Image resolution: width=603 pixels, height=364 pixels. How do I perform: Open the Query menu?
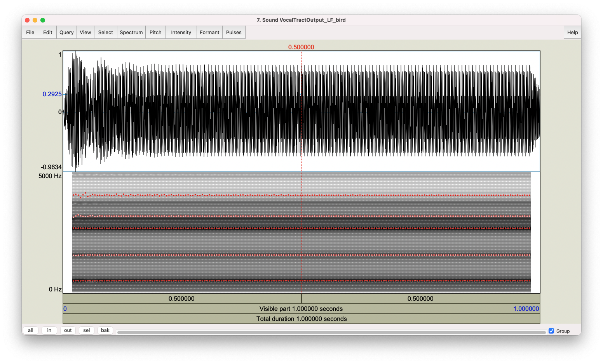pyautogui.click(x=66, y=33)
